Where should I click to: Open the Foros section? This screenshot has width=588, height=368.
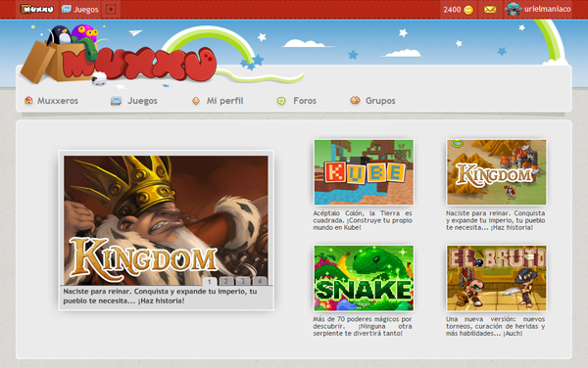point(305,101)
